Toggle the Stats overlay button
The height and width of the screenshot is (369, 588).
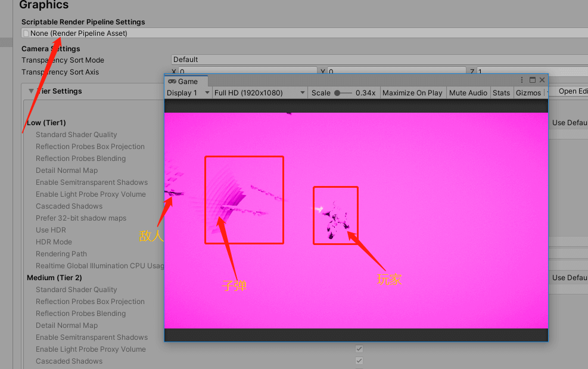(502, 92)
